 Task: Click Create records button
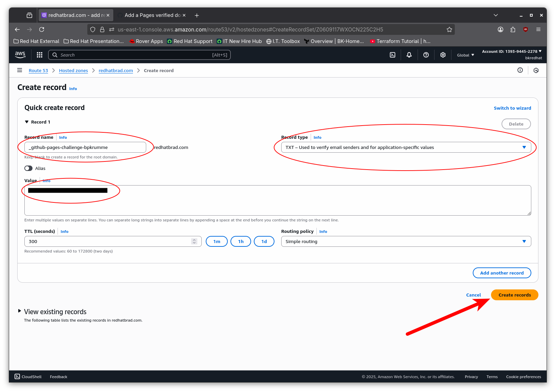pyautogui.click(x=514, y=295)
